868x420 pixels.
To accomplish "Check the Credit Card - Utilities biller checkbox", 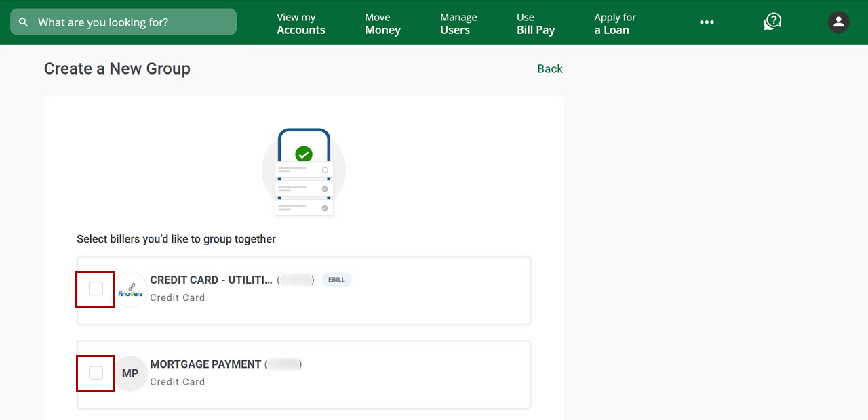I will pyautogui.click(x=96, y=289).
